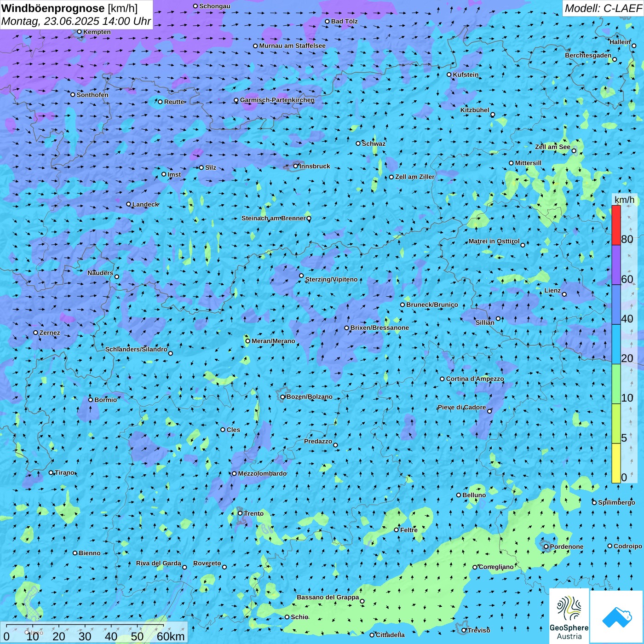
Task: Select the blue 40–60 legend segment
Action: [616, 305]
